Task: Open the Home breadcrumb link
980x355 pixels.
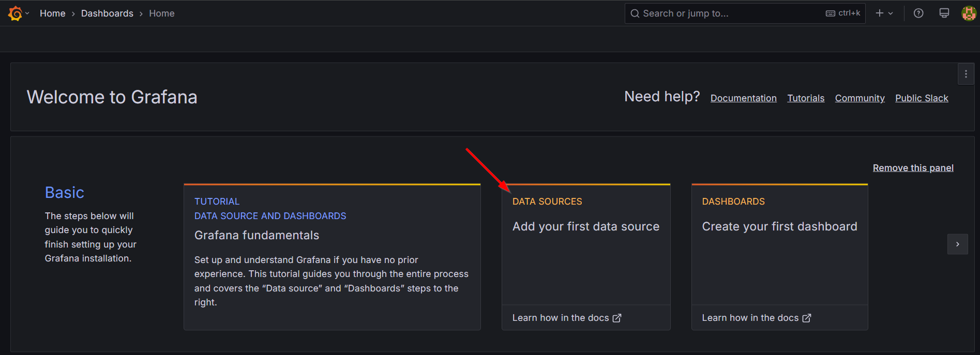Action: pos(53,13)
